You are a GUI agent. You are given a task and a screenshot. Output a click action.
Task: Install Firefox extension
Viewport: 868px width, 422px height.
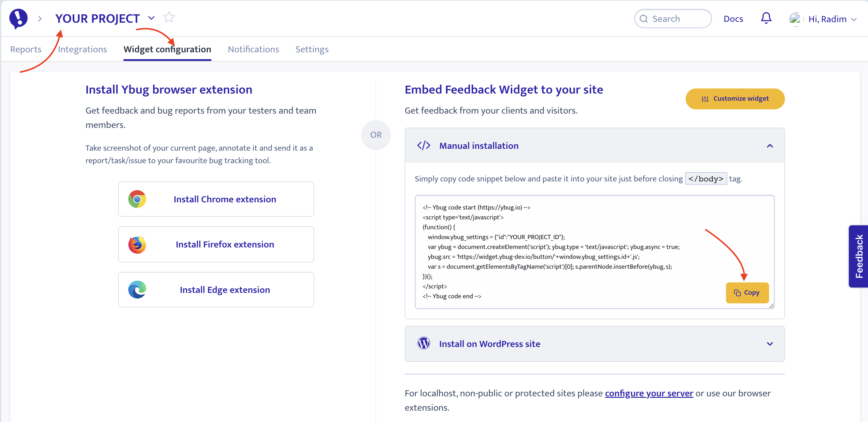coord(216,244)
